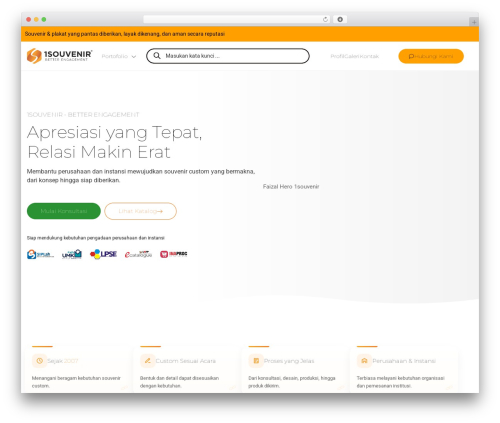Click the text 'Siap mendukung kebutuhan pengadaan'
This screenshot has height=423, width=500.
tap(95, 238)
